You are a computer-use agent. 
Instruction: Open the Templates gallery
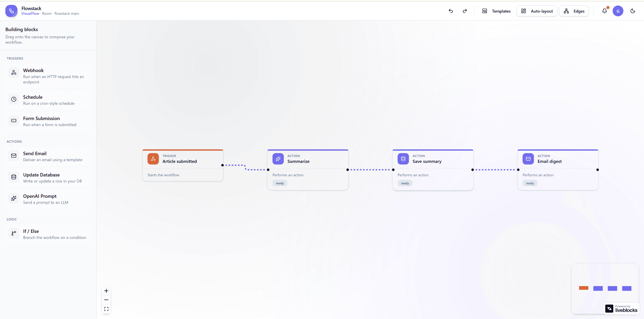tap(496, 11)
